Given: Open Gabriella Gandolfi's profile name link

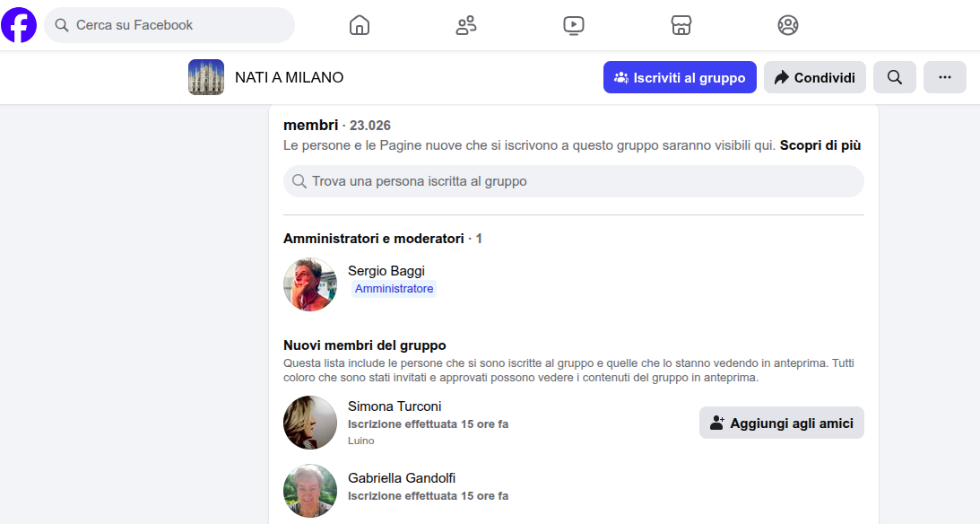Looking at the screenshot, I should click(402, 478).
